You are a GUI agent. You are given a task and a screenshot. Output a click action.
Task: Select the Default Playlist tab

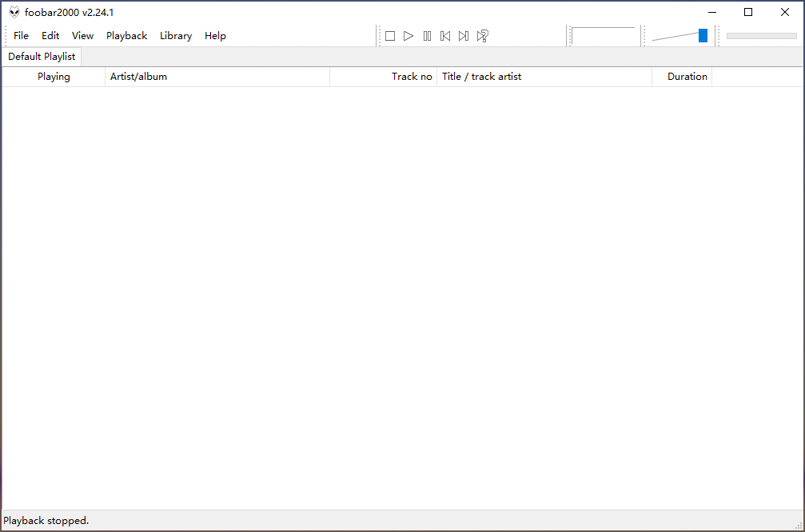[42, 57]
